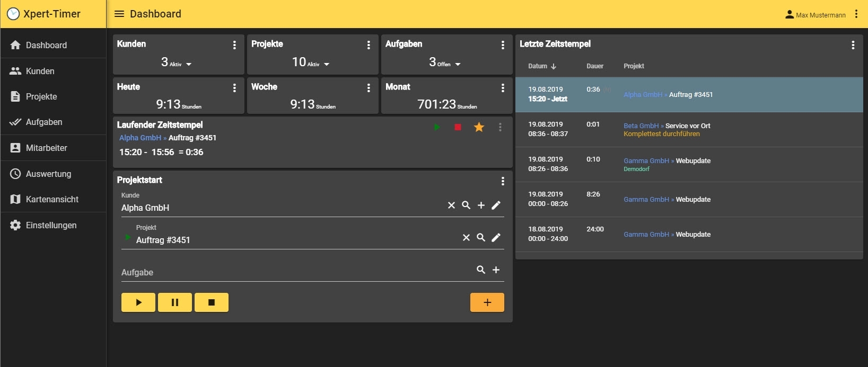This screenshot has width=868, height=367.
Task: Expand the Kunden Aktiv filter dropdown
Action: click(x=189, y=64)
